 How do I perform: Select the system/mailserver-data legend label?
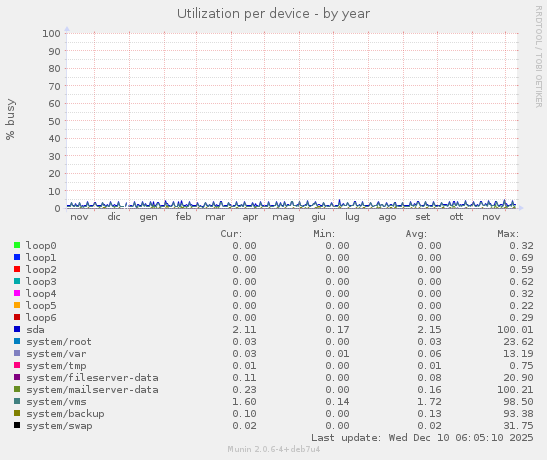tap(92, 390)
